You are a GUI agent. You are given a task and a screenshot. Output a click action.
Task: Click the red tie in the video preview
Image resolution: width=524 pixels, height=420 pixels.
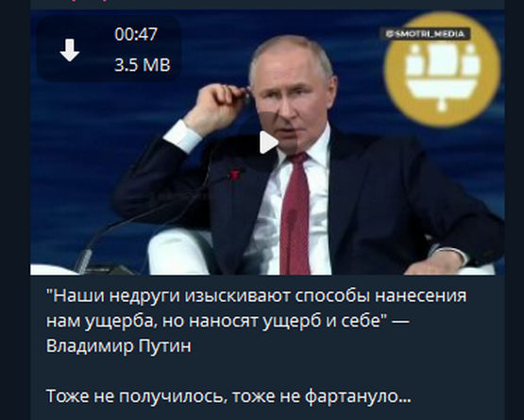[x=296, y=214]
